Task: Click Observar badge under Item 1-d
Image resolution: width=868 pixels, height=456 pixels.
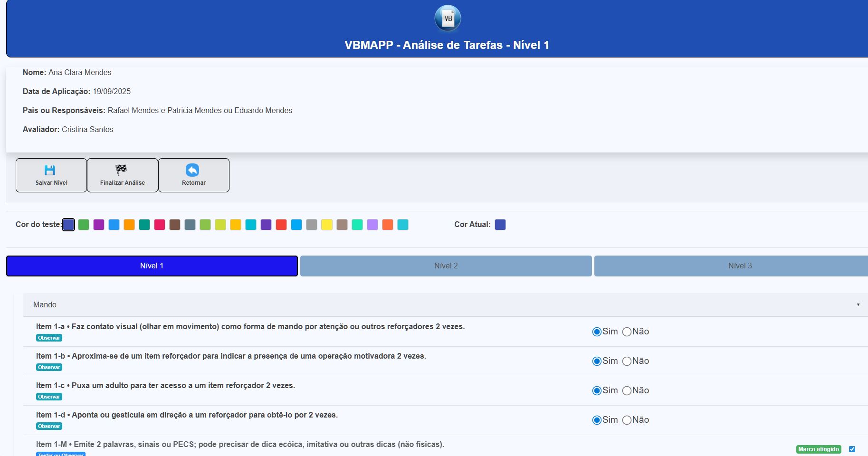Action: pos(49,426)
